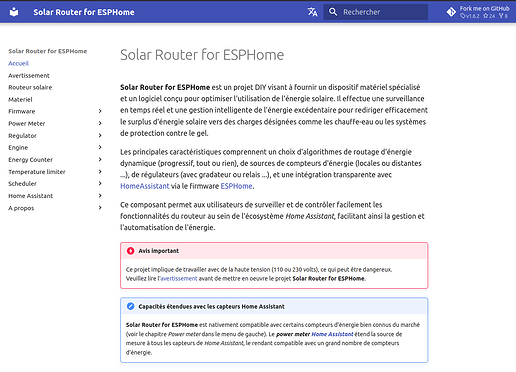The width and height of the screenshot is (516, 372).
Task: Expand the Engine section chevron
Action: click(100, 147)
